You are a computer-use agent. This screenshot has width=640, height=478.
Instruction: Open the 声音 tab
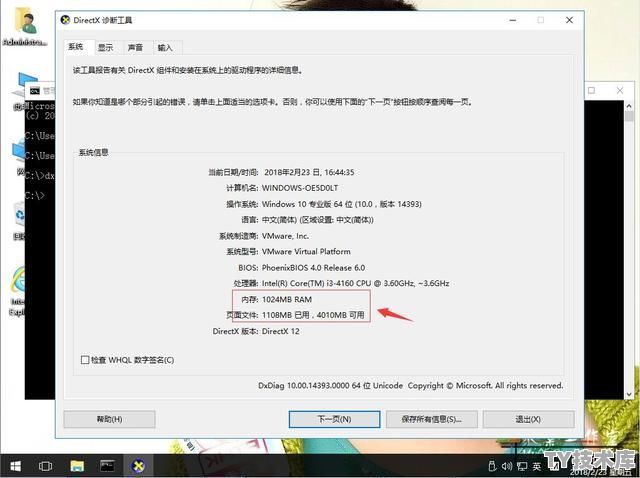[135, 48]
